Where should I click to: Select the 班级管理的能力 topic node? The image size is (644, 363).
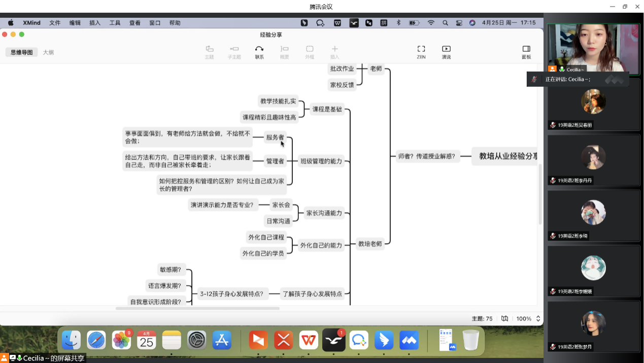321,161
